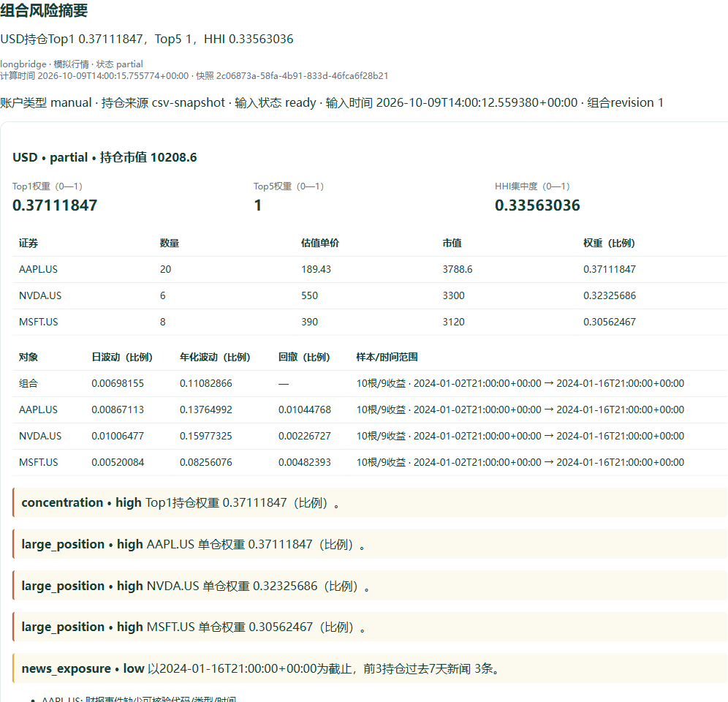Click the 年化波动 (比例) column header
Image resolution: width=728 pixels, height=702 pixels.
pos(215,358)
